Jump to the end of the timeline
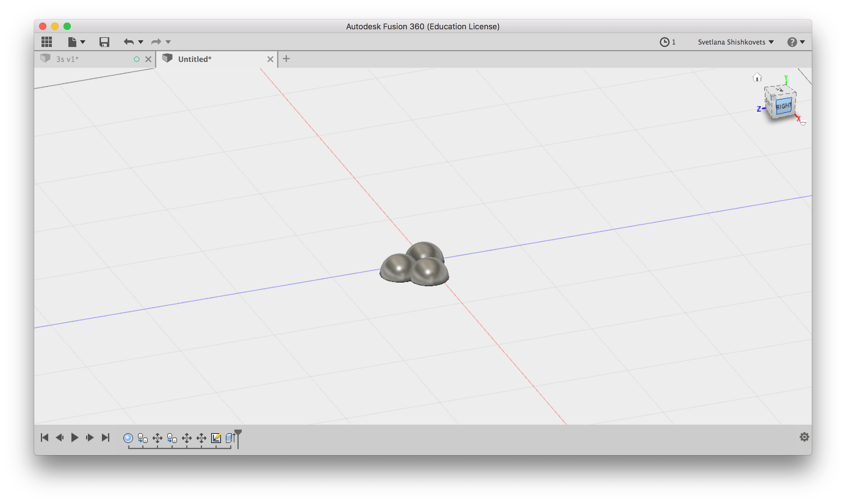This screenshot has width=846, height=504. pos(106,437)
